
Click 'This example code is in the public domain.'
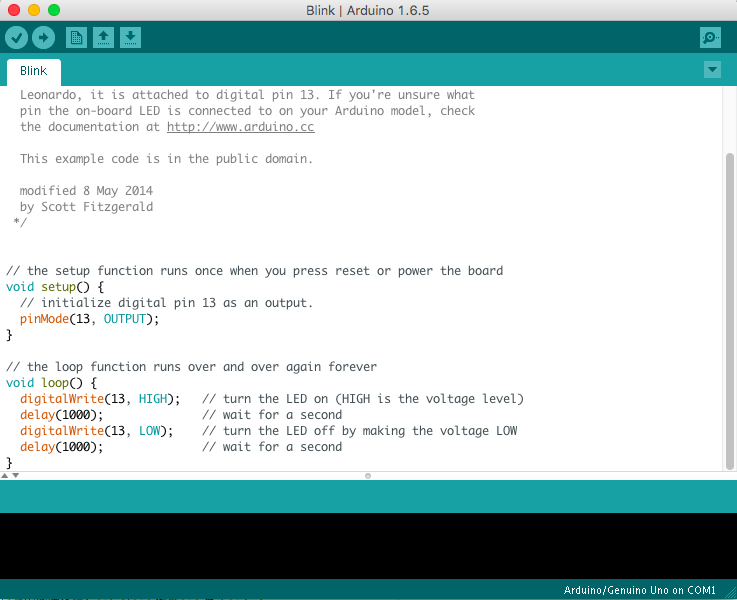coord(166,159)
